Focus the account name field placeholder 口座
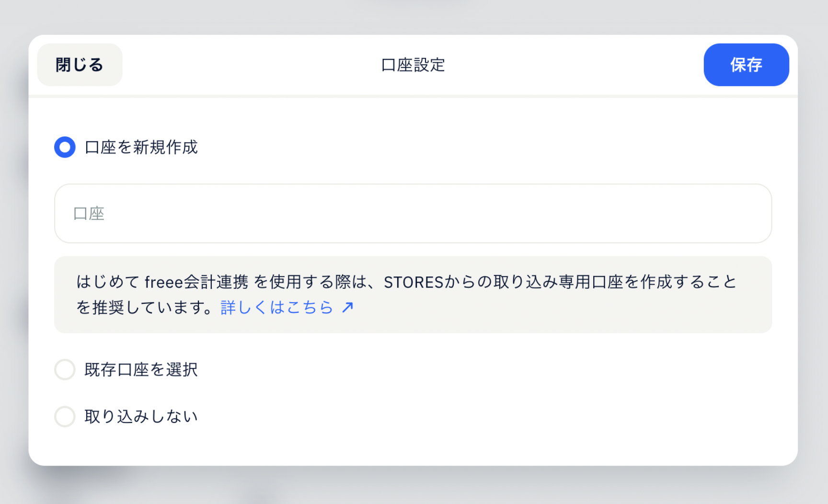 tap(89, 214)
